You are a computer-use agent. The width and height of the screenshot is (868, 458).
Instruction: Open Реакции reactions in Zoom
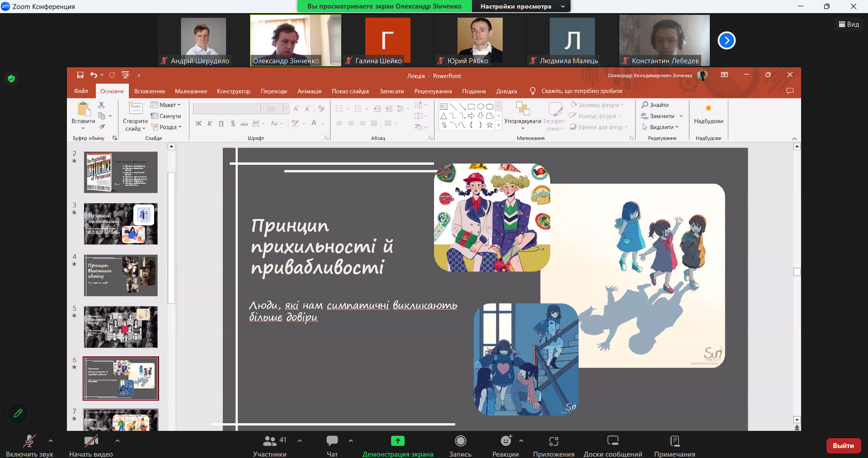pyautogui.click(x=505, y=445)
